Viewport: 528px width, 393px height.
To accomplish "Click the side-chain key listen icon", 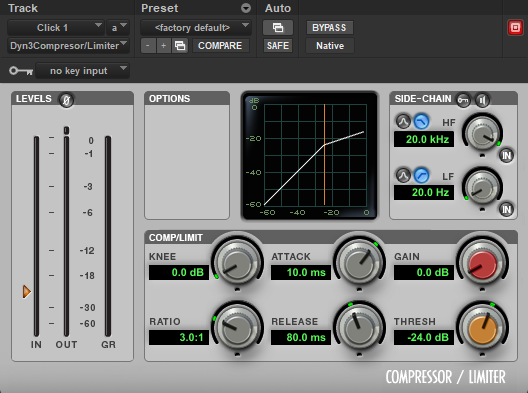I will (463, 100).
